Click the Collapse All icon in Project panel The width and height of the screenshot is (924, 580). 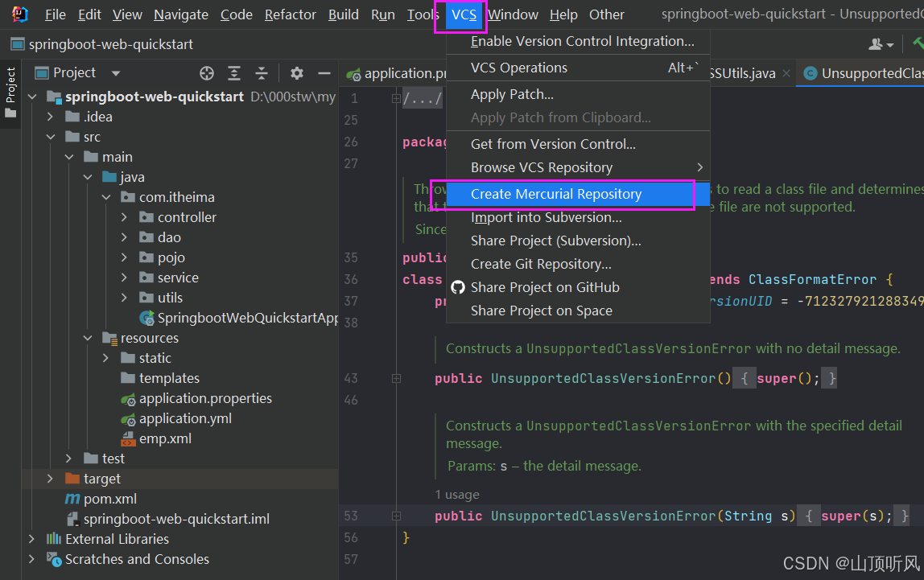coord(262,73)
